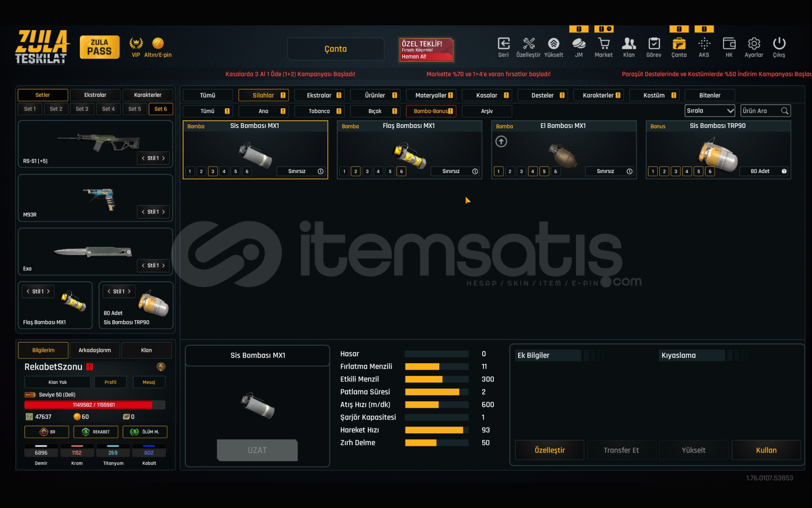This screenshot has height=508, width=812.
Task: Click the gold Özelleştir button at bottom
Action: 550,450
